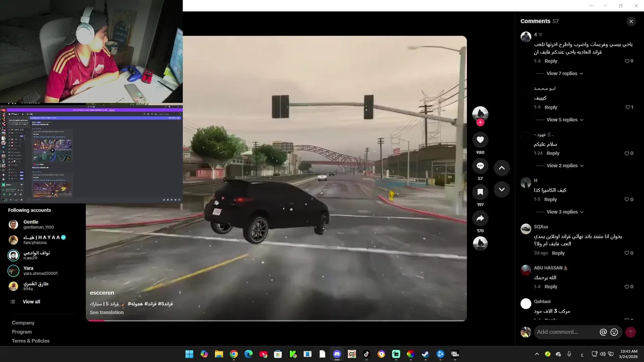
Task: Like the top comment with 9 likes
Action: pyautogui.click(x=627, y=61)
